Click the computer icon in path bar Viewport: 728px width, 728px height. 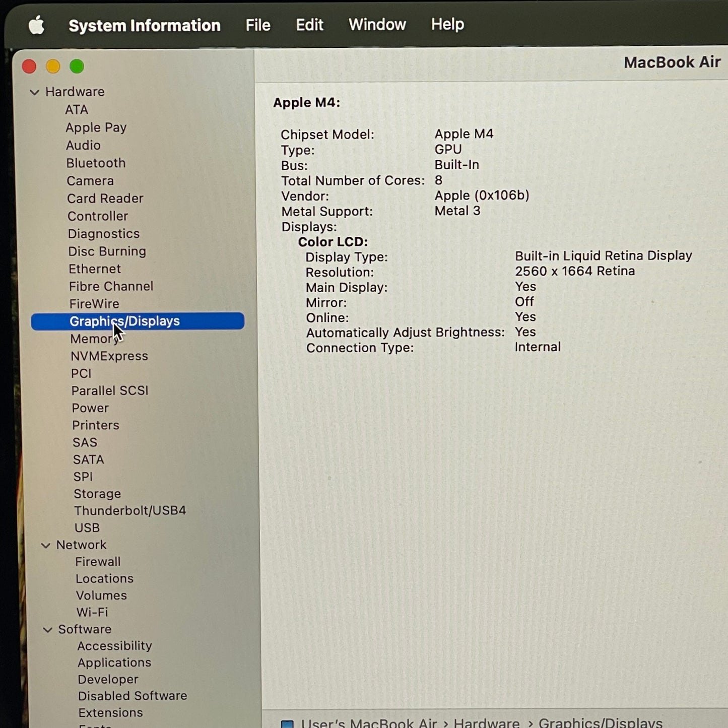(x=287, y=724)
